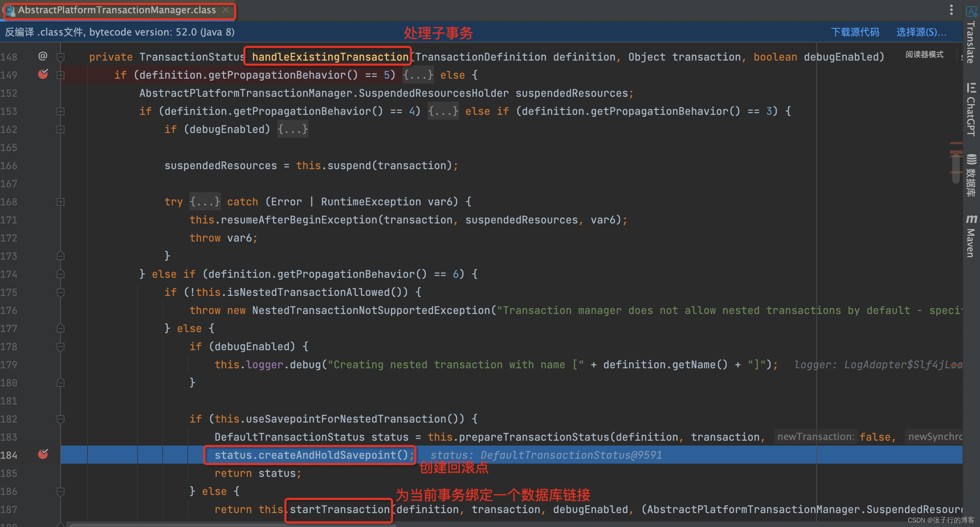
Task: Collapse the fold marker at line 182
Action: click(60, 419)
